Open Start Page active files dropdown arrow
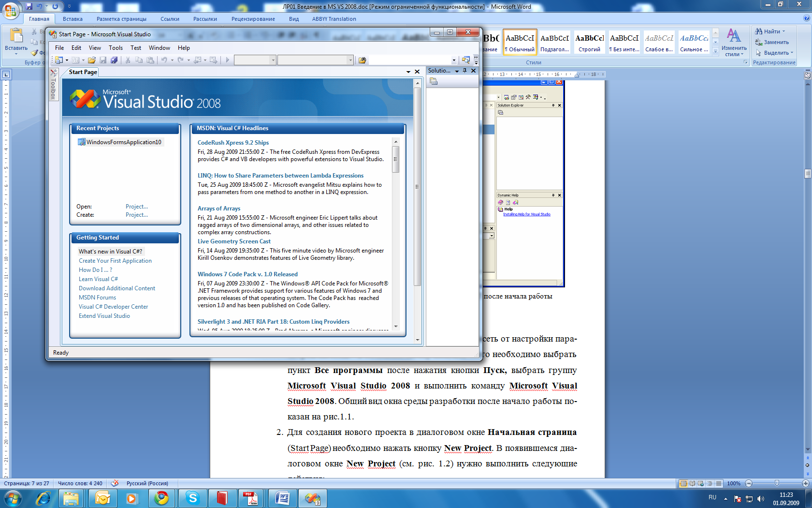 point(408,72)
